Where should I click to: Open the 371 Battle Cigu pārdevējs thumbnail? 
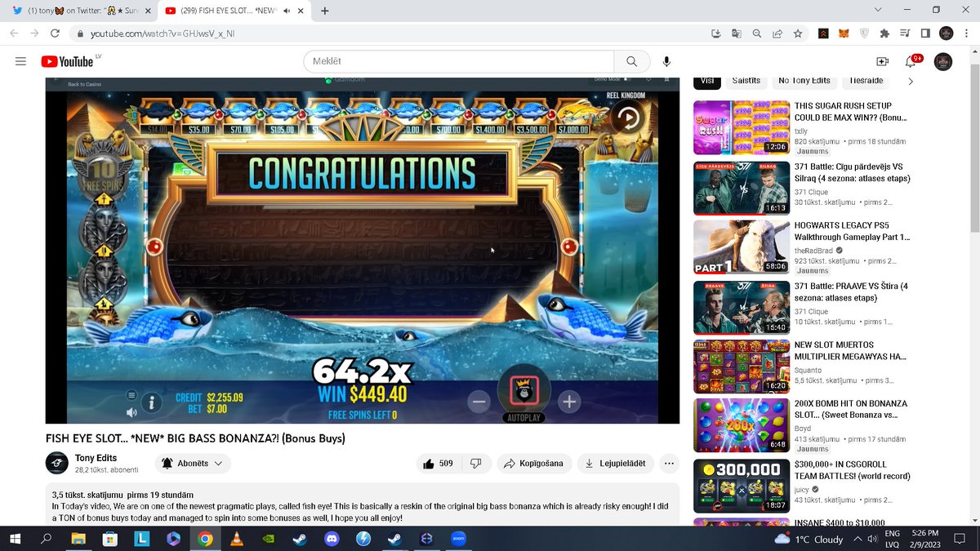point(742,188)
